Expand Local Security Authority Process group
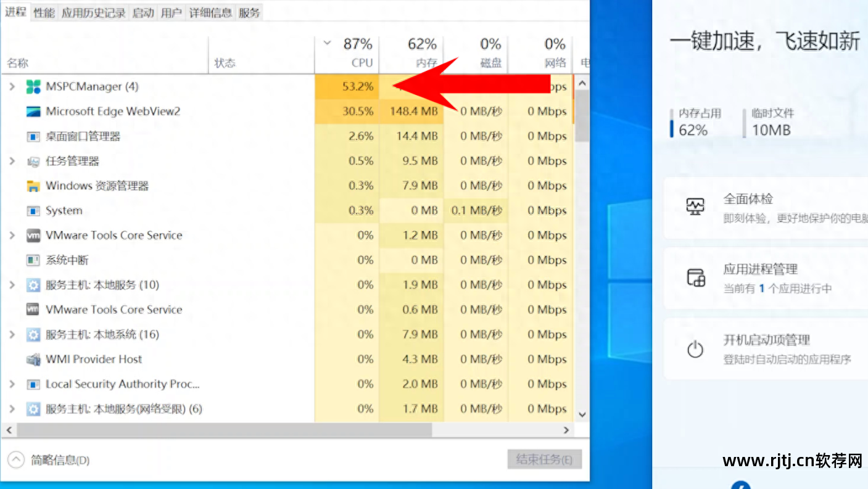868x489 pixels. 12,384
